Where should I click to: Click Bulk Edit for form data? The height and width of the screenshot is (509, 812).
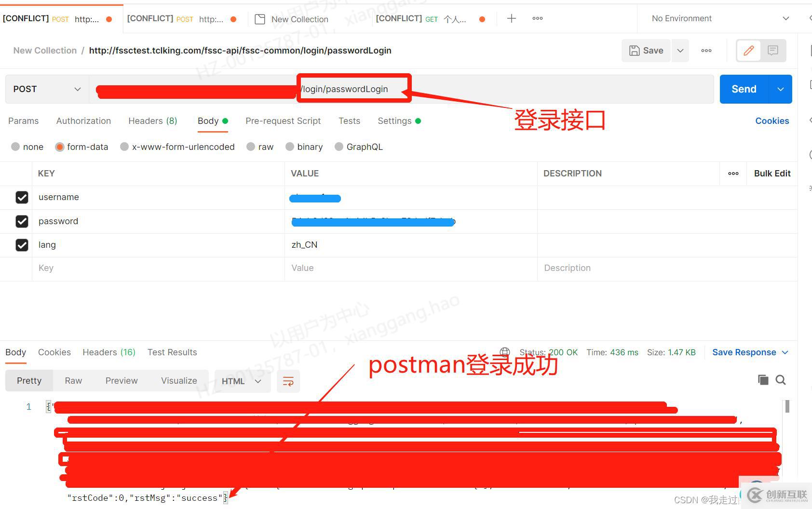pyautogui.click(x=772, y=174)
